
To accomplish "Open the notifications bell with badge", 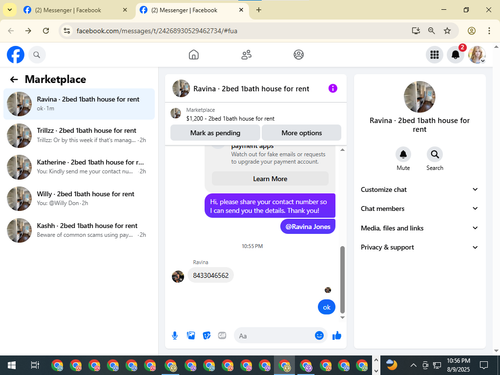I will 456,55.
